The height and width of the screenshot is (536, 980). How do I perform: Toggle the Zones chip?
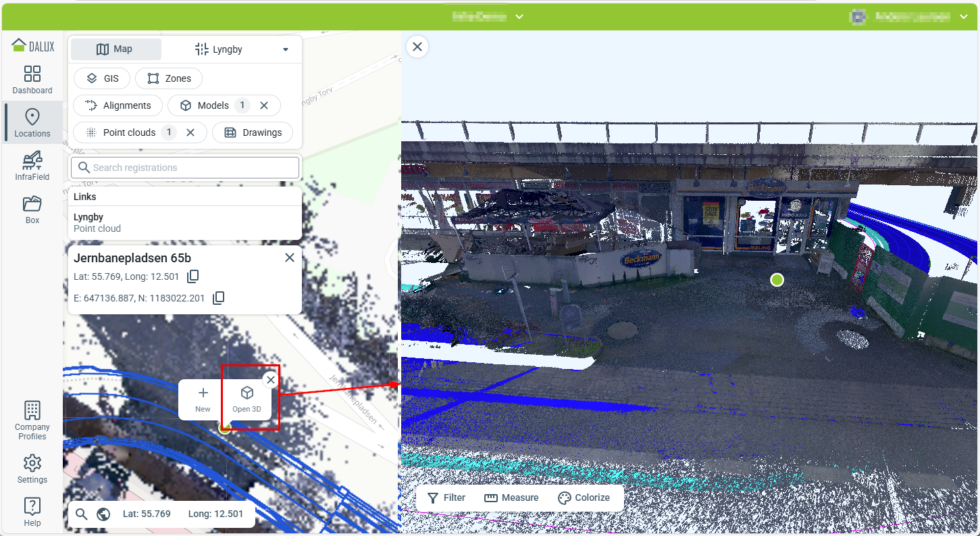169,78
